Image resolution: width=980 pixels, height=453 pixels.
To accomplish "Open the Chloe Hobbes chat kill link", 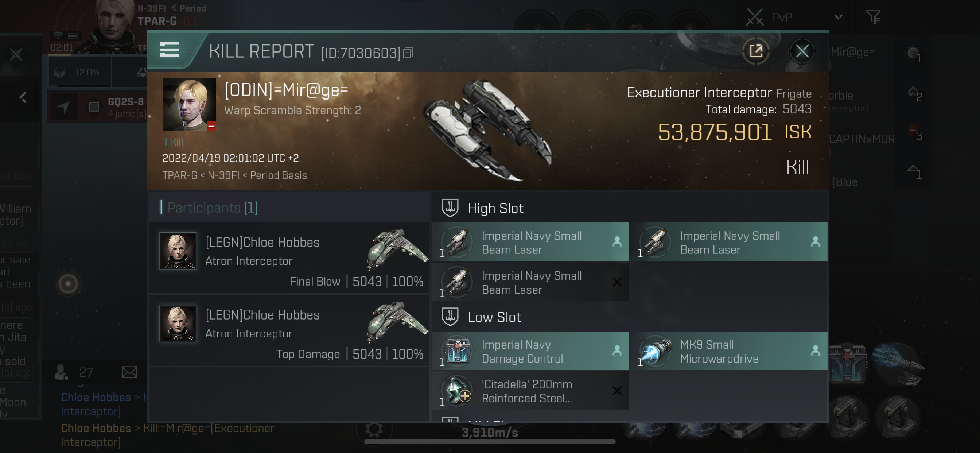I will 167,435.
